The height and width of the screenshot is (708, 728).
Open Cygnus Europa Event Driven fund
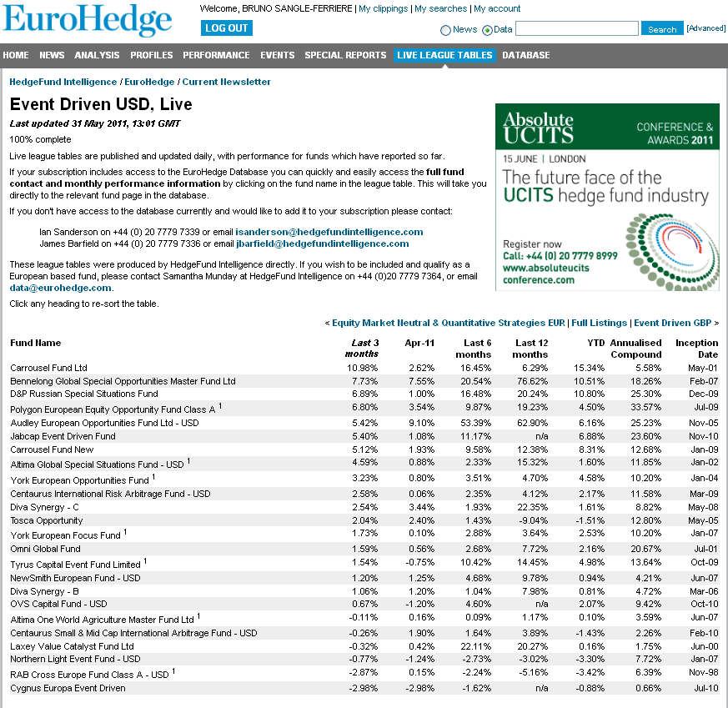point(68,688)
